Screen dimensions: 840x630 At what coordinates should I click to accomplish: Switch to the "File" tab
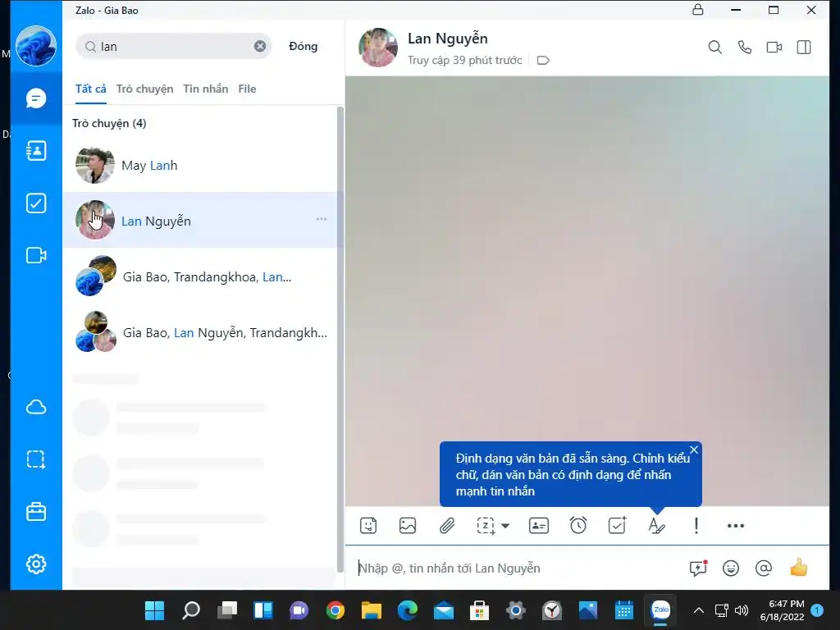[247, 89]
